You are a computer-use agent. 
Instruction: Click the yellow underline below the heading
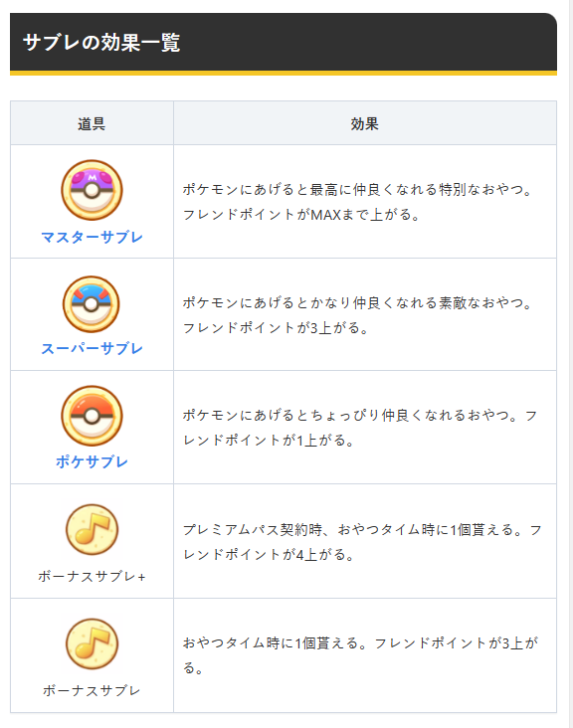click(284, 73)
